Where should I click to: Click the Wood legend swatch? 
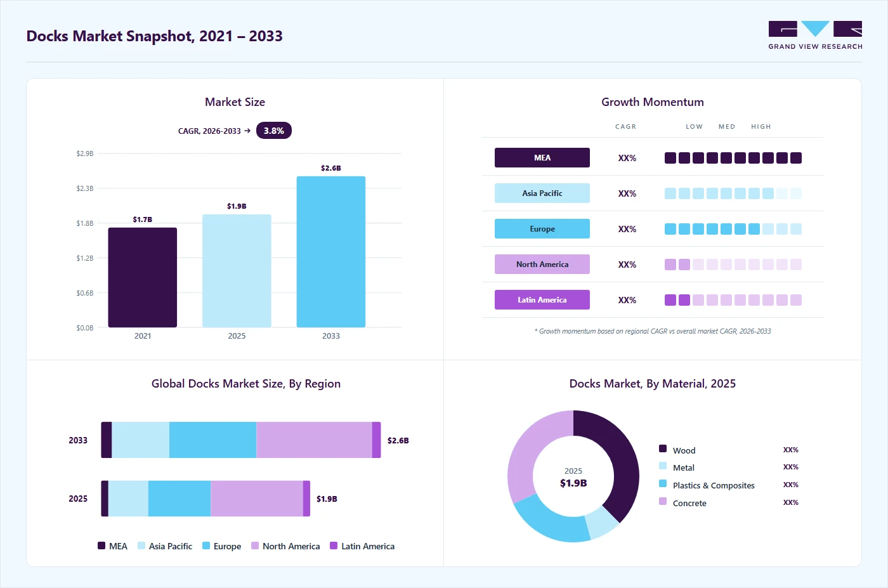coord(663,448)
